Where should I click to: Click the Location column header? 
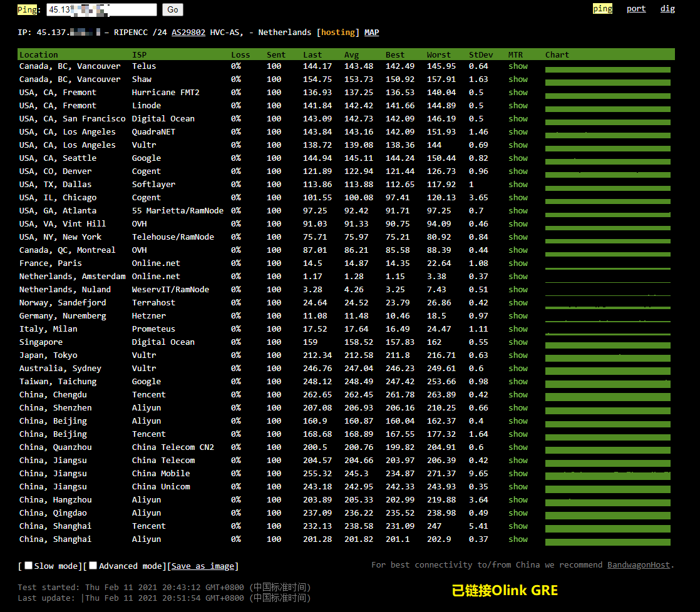38,54
